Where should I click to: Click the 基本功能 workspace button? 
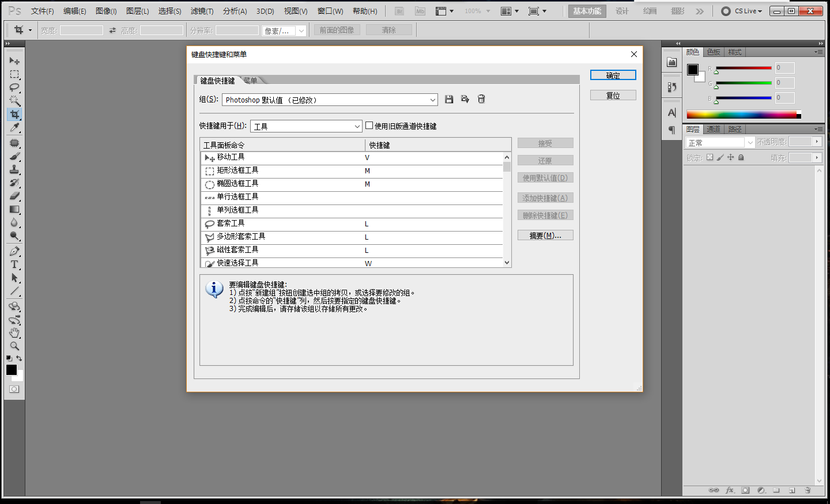587,11
